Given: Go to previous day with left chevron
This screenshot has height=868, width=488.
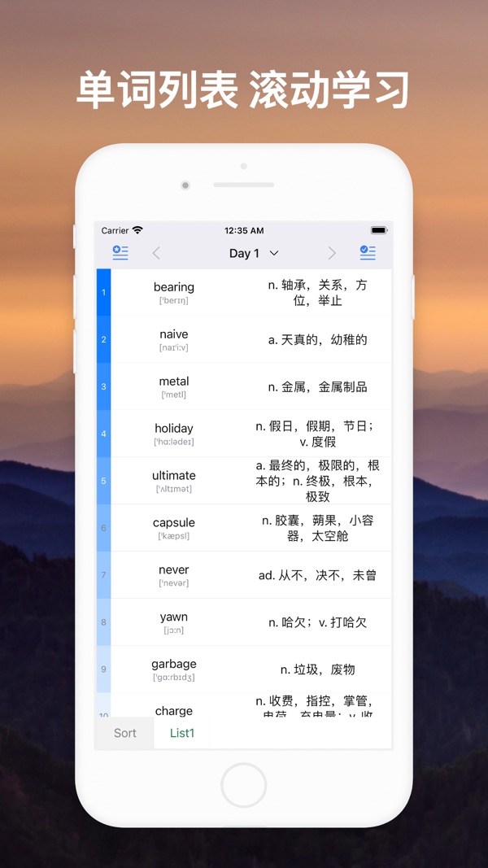Looking at the screenshot, I should [156, 254].
